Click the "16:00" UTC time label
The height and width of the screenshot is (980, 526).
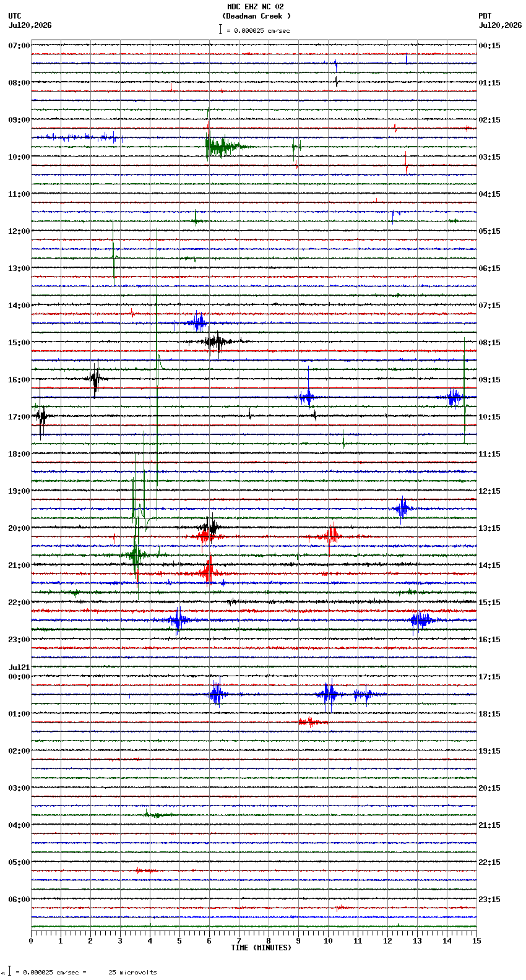coord(19,380)
